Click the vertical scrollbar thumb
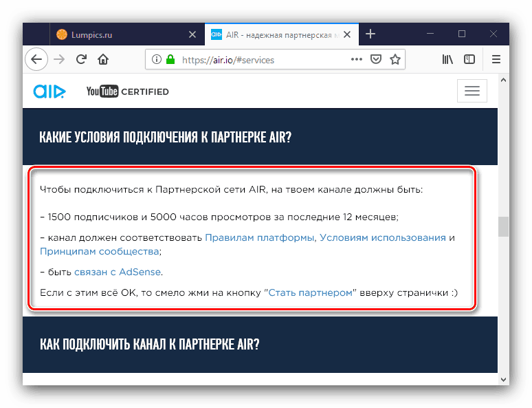The height and width of the screenshot is (408, 532). [504, 226]
